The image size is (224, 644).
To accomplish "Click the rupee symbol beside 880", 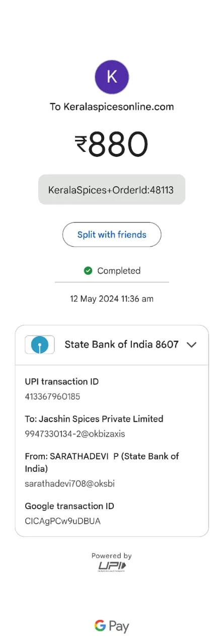I will tap(81, 145).
